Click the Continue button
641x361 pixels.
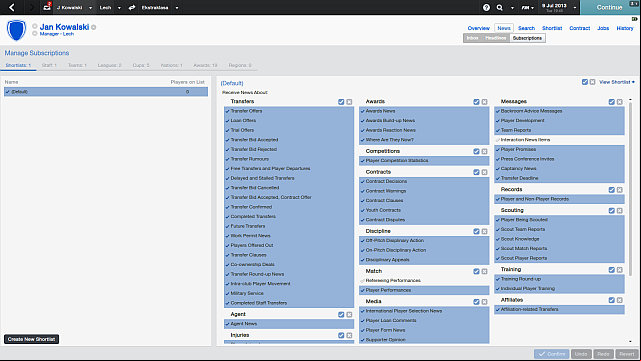click(610, 7)
